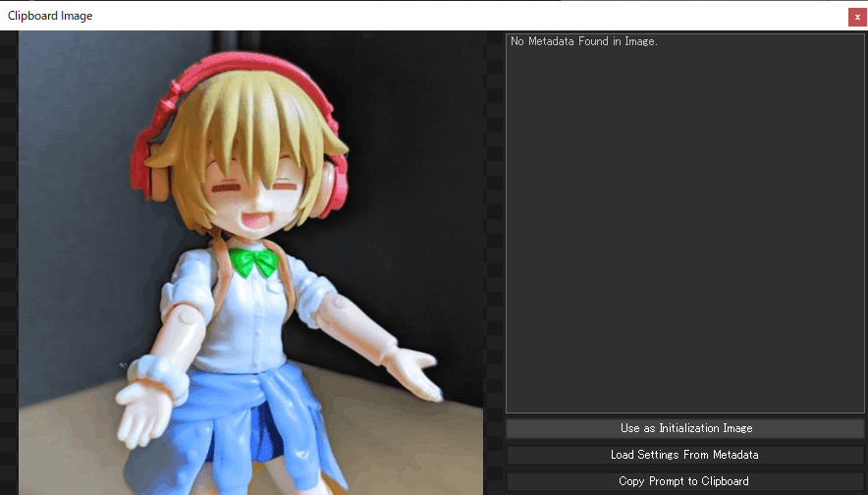Click the figurine preview image

point(250,263)
